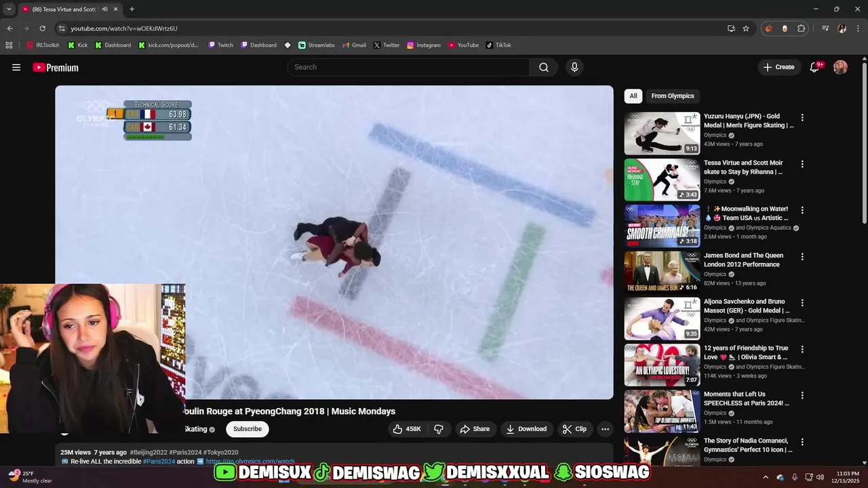Open options for Moonwalking on Water video
Viewport: 868px width, 488px height.
tap(802, 210)
